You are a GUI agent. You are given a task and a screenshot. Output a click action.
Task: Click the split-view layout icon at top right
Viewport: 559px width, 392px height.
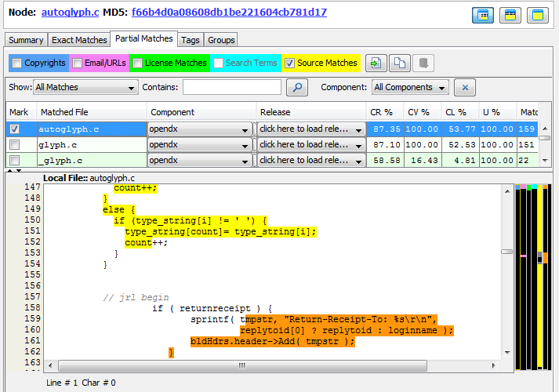click(x=482, y=15)
